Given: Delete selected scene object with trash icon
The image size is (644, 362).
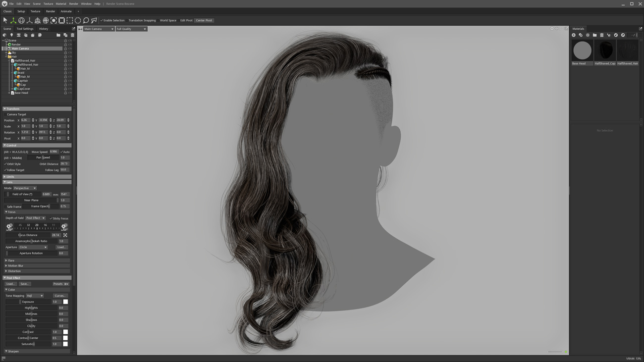Looking at the screenshot, I should click(72, 35).
